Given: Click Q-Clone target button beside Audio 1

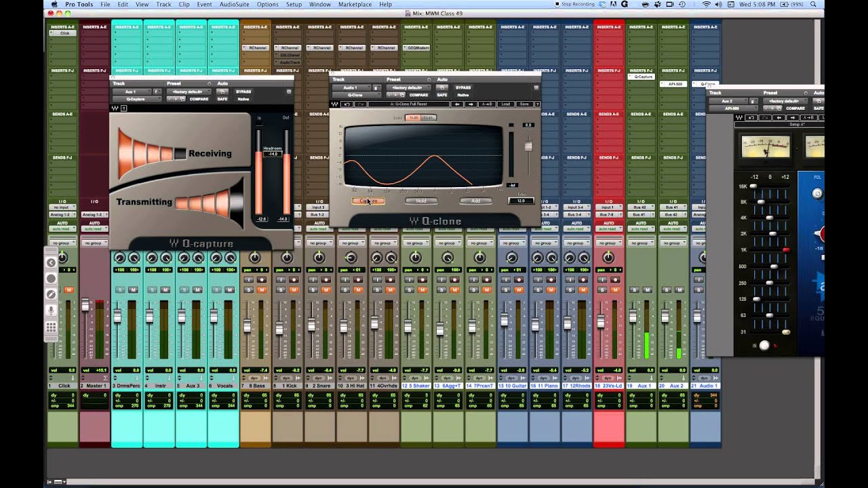Looking at the screenshot, I should [376, 87].
